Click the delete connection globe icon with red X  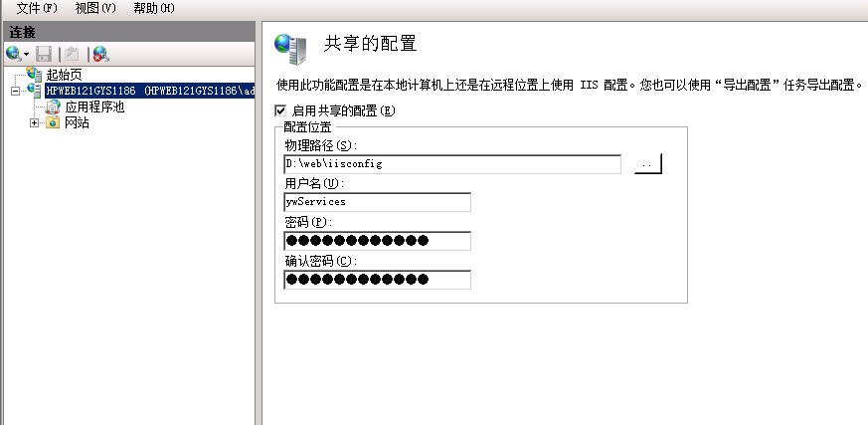pyautogui.click(x=100, y=54)
